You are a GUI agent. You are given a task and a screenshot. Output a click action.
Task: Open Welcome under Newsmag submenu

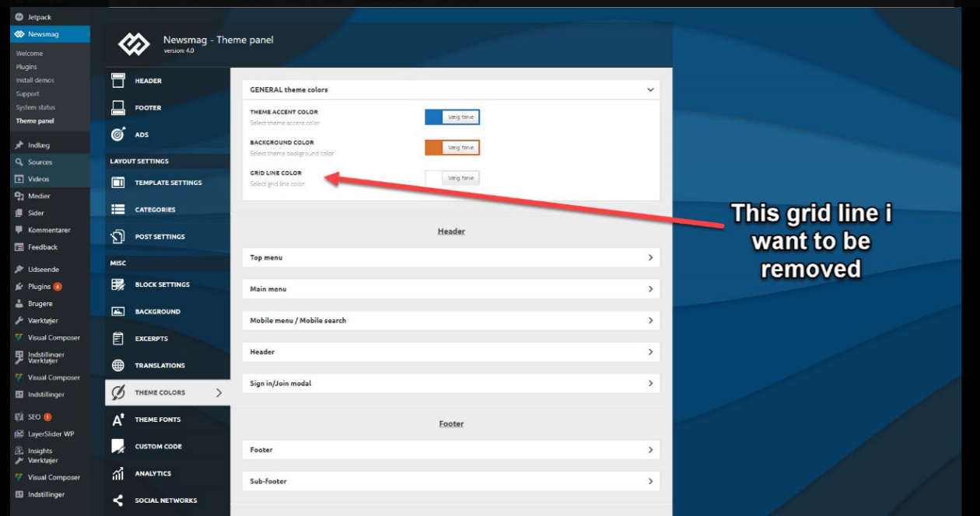[x=30, y=54]
